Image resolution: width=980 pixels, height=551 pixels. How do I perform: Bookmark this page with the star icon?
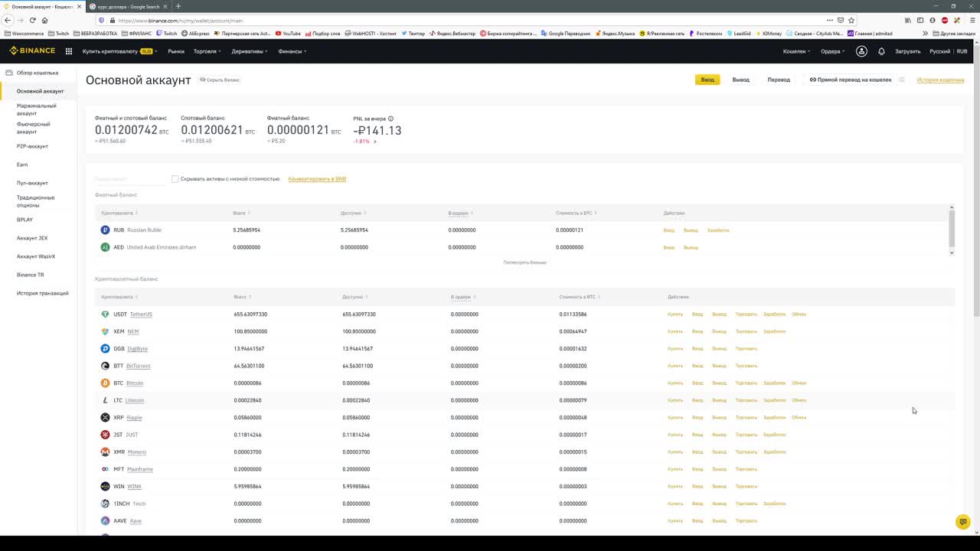pos(851,20)
